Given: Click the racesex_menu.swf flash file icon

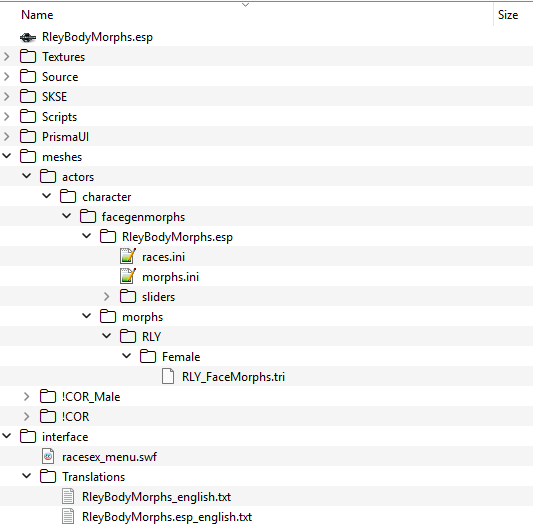Looking at the screenshot, I should pyautogui.click(x=48, y=456).
